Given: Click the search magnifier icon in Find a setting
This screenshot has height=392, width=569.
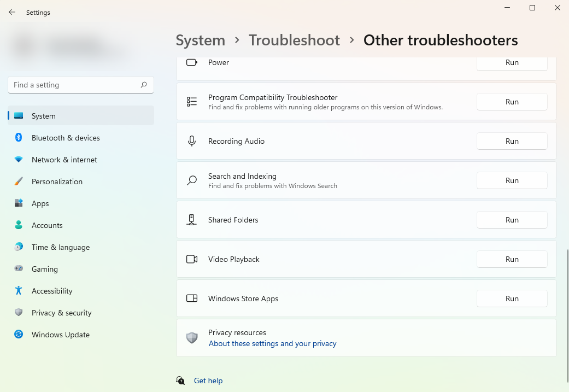Looking at the screenshot, I should 144,85.
